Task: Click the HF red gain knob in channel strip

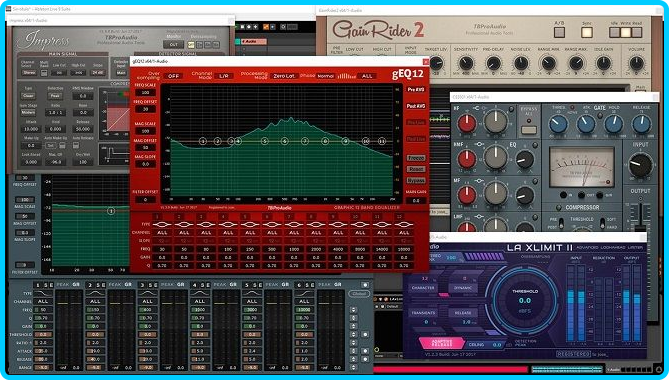Action: [467, 124]
